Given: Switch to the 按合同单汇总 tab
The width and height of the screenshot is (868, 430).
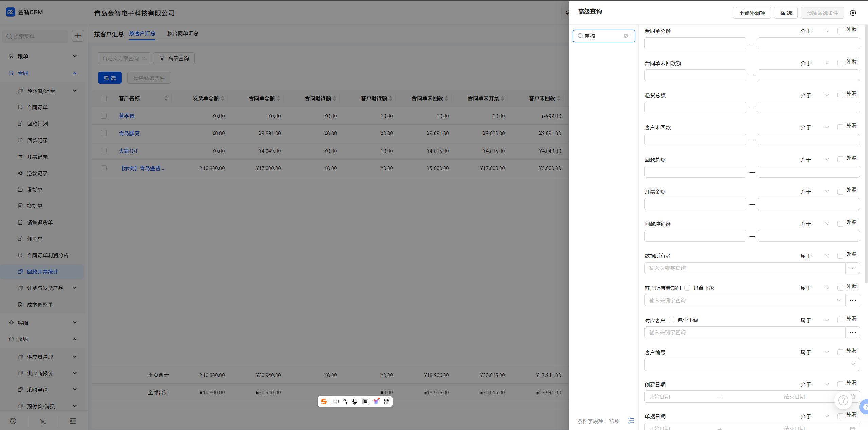Looking at the screenshot, I should (183, 33).
